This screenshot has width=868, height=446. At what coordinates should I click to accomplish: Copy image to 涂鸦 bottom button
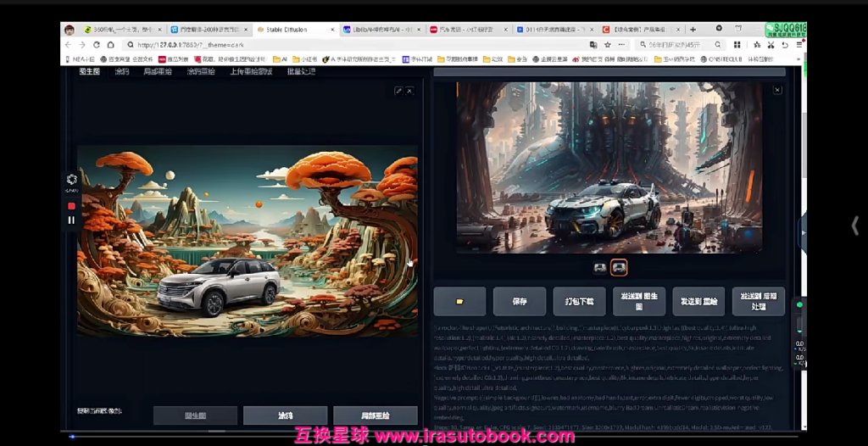click(285, 415)
